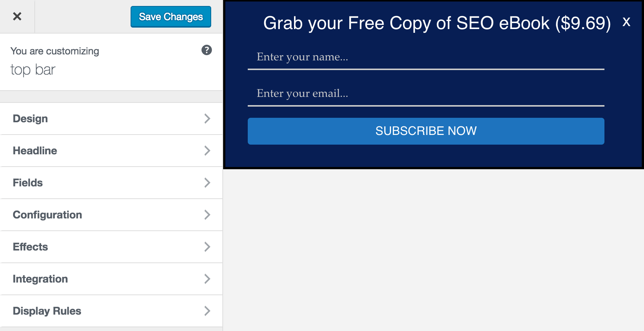Click the Design chevron arrow
The width and height of the screenshot is (644, 331).
[207, 119]
